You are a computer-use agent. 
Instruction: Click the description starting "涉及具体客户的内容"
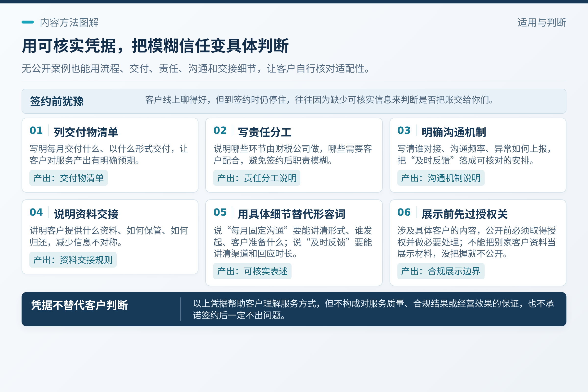(x=477, y=242)
